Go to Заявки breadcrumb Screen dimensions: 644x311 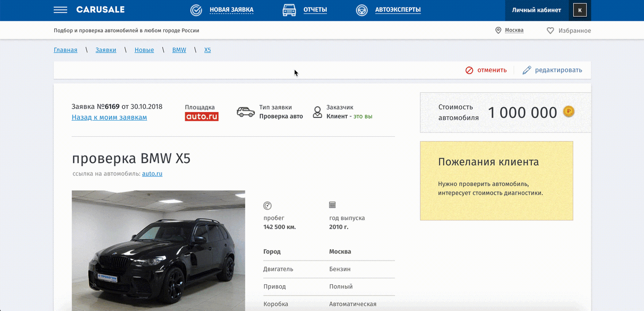click(x=106, y=50)
